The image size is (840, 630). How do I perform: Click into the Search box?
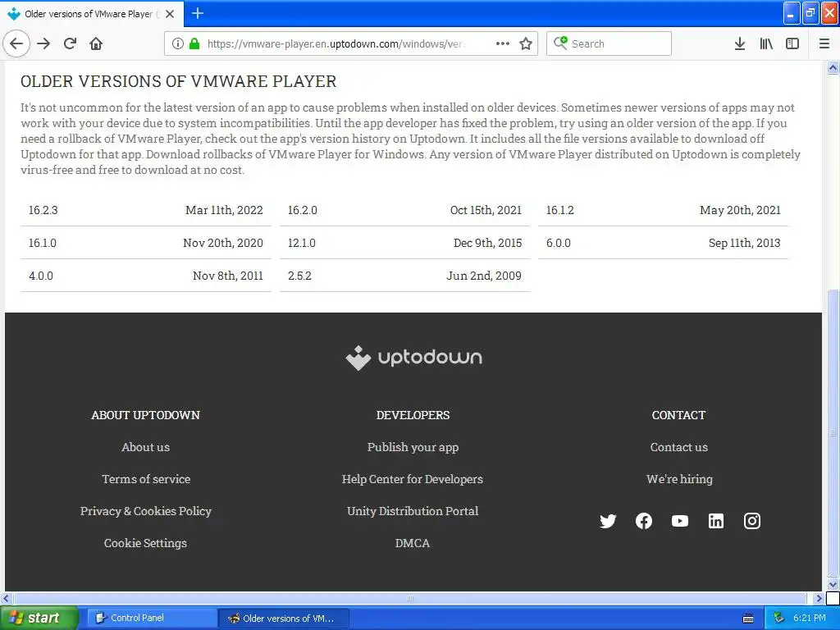click(x=609, y=43)
